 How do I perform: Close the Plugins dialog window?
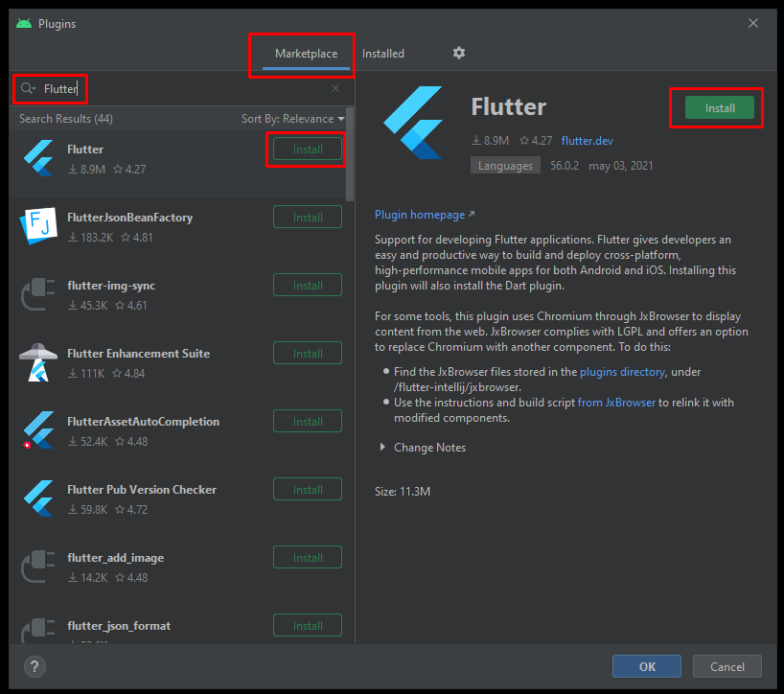[753, 23]
